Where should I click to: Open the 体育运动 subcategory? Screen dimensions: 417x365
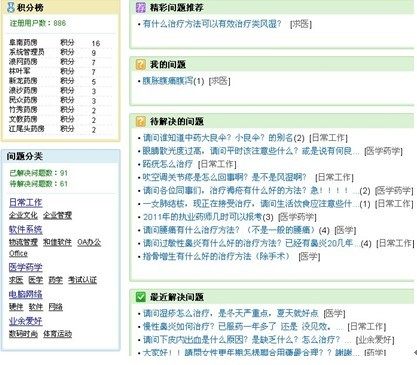click(x=57, y=334)
